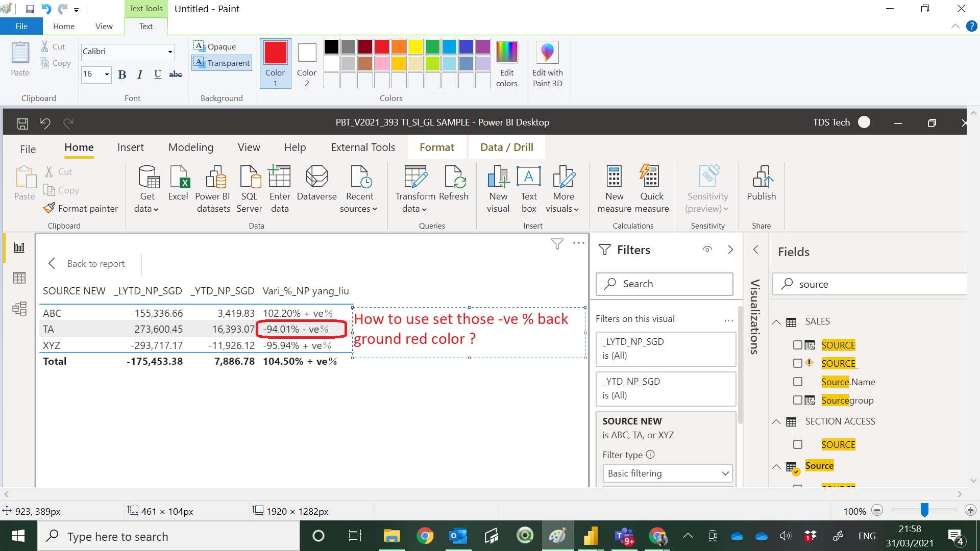980x551 pixels.
Task: Switch to Data view in left sidebar
Action: [x=19, y=278]
